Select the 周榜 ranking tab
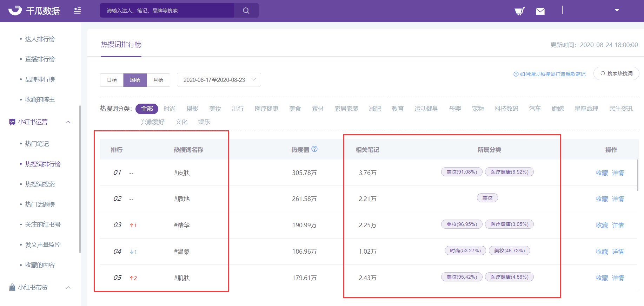 click(135, 80)
